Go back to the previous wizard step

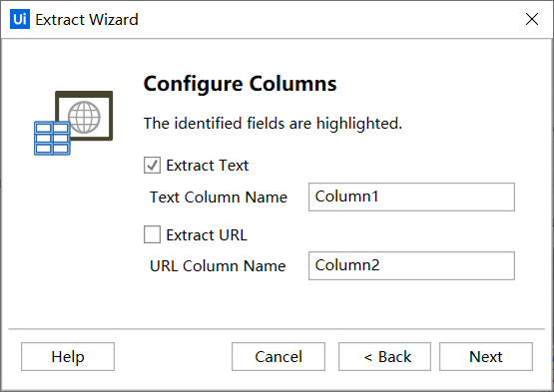coord(384,357)
